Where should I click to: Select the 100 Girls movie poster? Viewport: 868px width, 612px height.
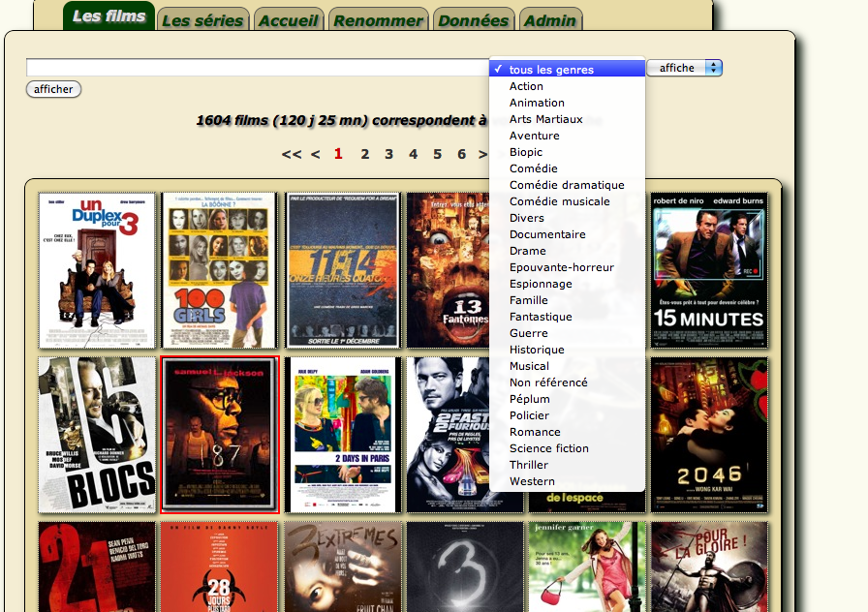219,270
